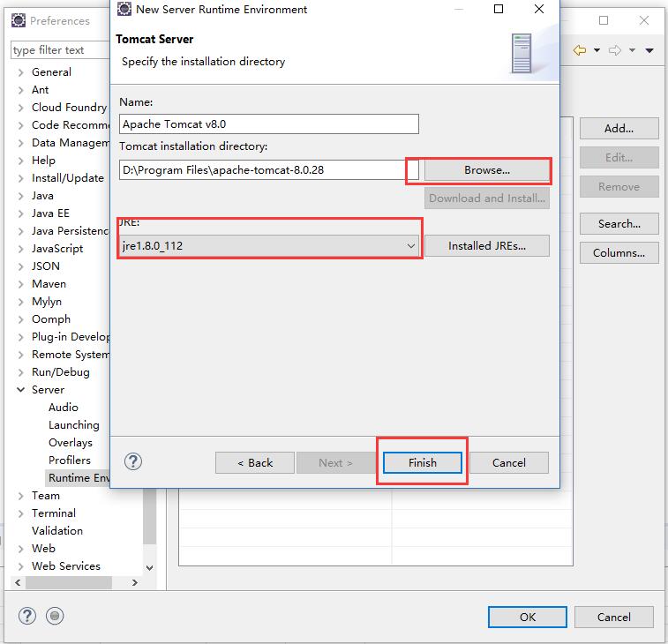Select Web in preferences tree
Viewport: 668px width, 644px height.
(43, 548)
